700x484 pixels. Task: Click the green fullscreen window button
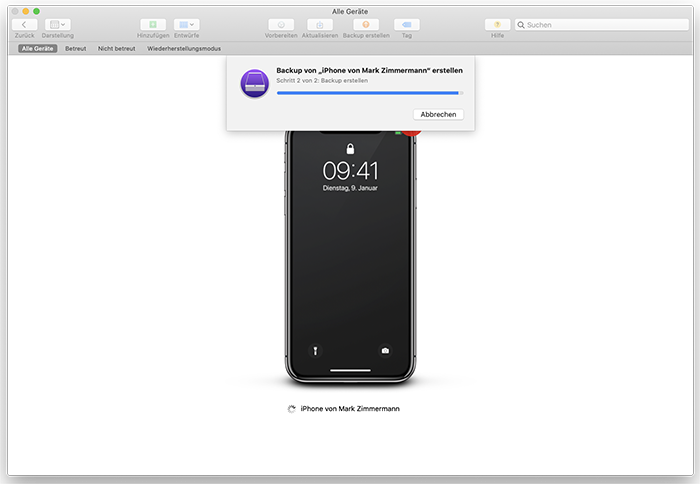click(x=36, y=11)
